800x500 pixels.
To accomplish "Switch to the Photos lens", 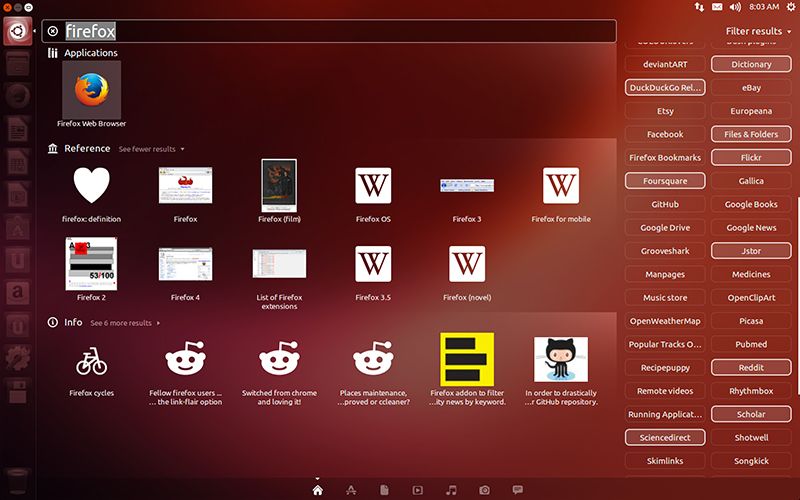I will [x=484, y=490].
